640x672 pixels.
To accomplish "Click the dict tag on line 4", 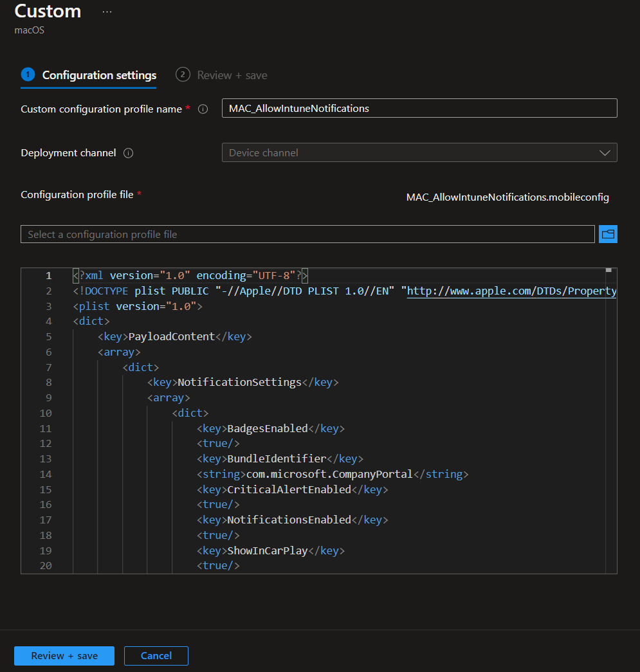I will click(91, 322).
